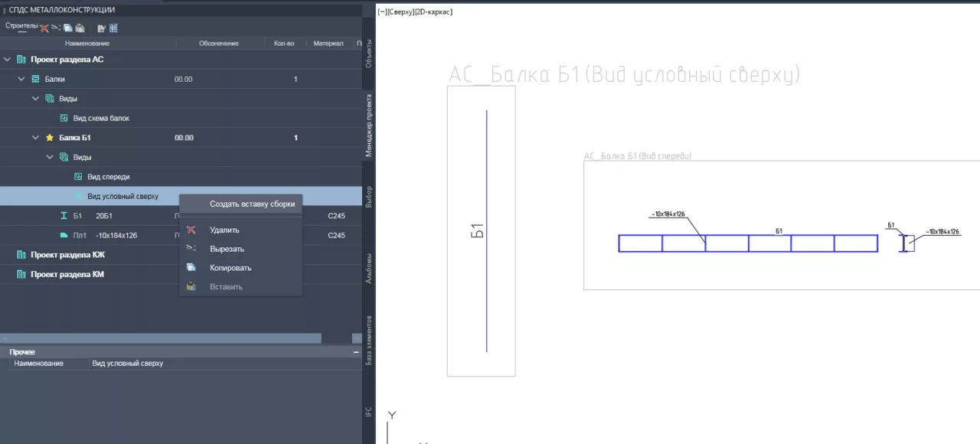Screen dimensions: 980x444
Task: Click the scissors cut icon in toolbar
Action: click(56, 28)
